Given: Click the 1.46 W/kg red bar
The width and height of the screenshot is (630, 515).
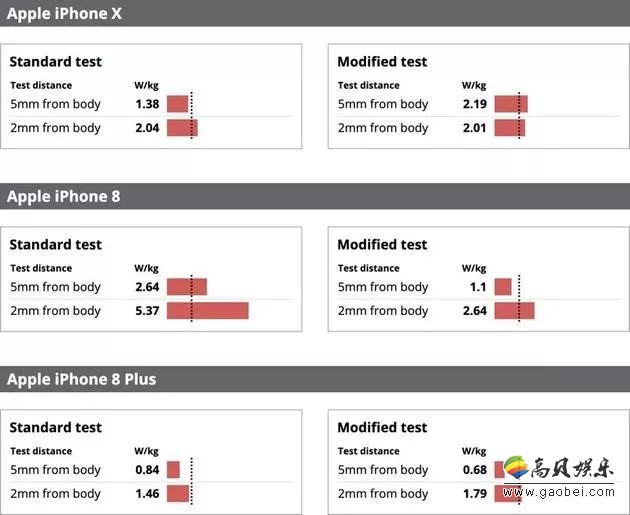Looking at the screenshot, I should pos(178,494).
